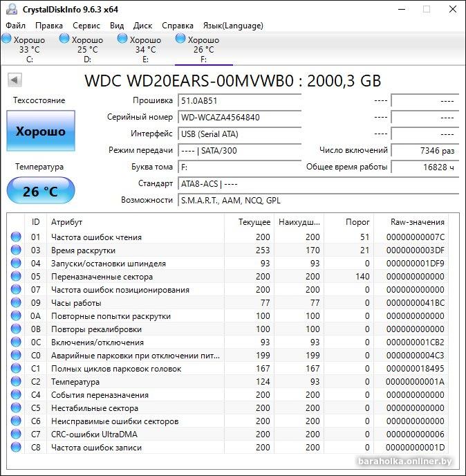Click the Атрибут column header

(136, 222)
